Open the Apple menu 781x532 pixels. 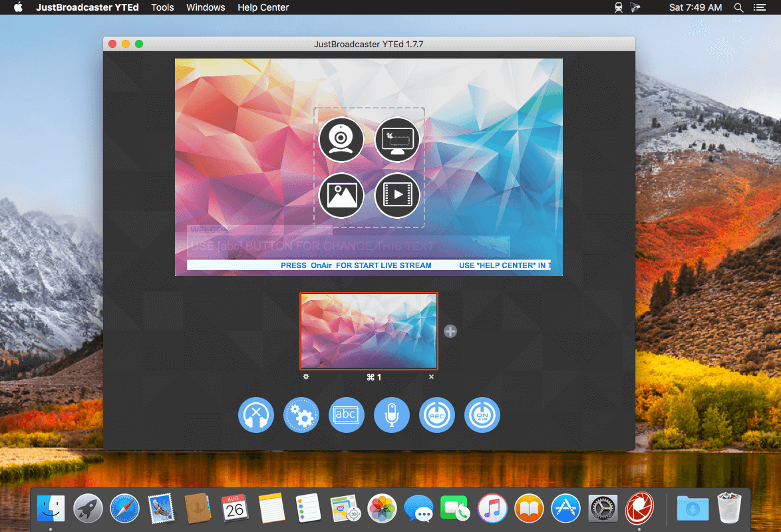18,7
